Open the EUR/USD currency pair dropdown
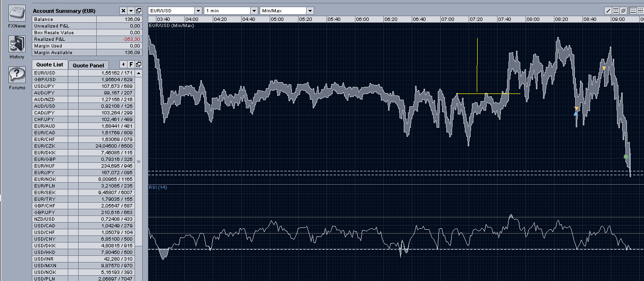The image size is (644, 281). click(x=198, y=10)
